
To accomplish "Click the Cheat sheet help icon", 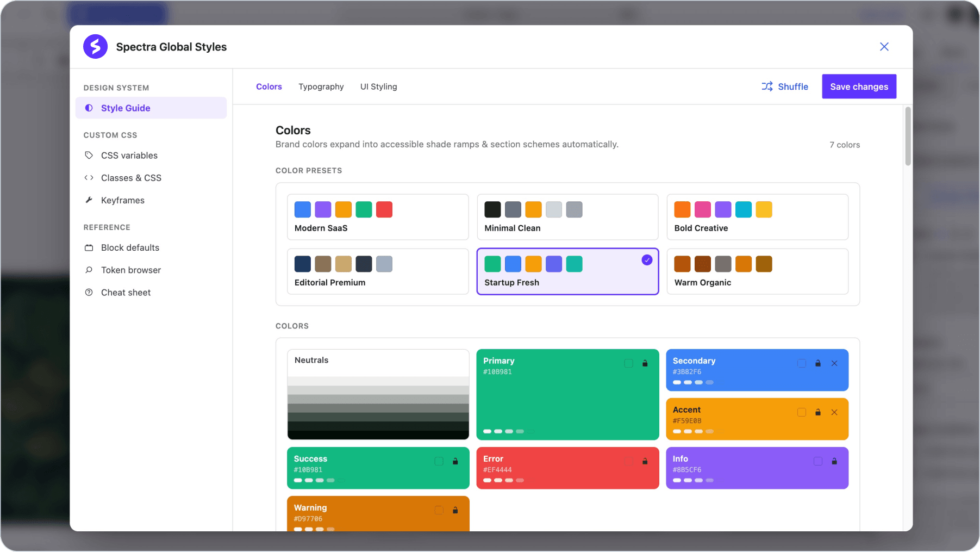I will [89, 293].
